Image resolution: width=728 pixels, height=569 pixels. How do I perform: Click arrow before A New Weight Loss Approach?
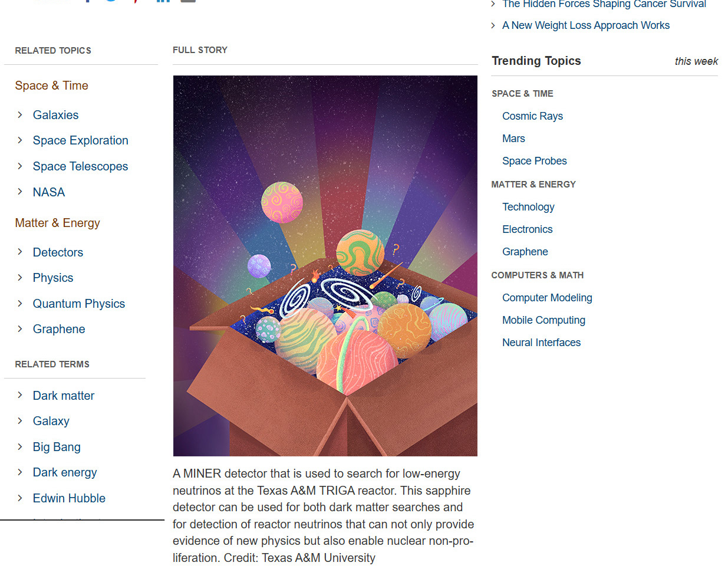pos(493,25)
